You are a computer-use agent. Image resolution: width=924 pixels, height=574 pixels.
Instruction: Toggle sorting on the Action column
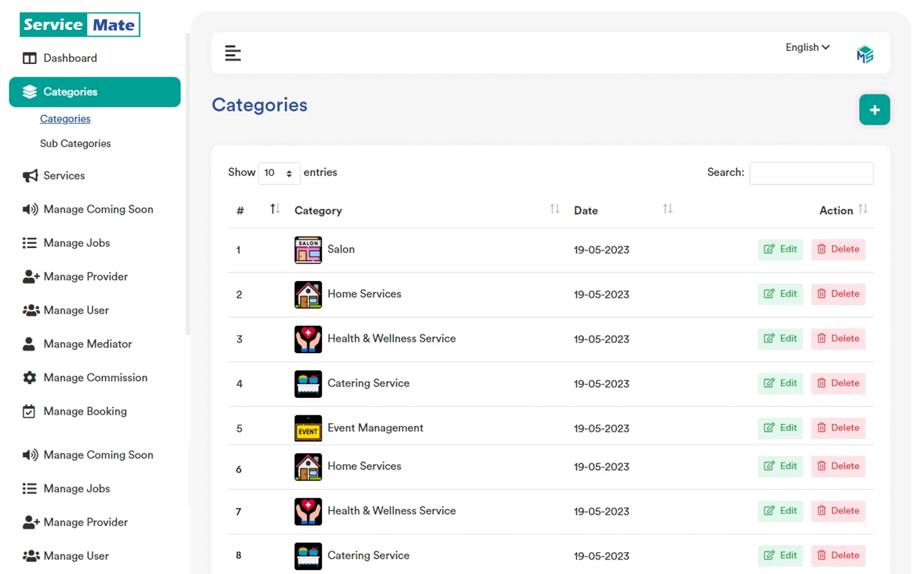point(863,210)
